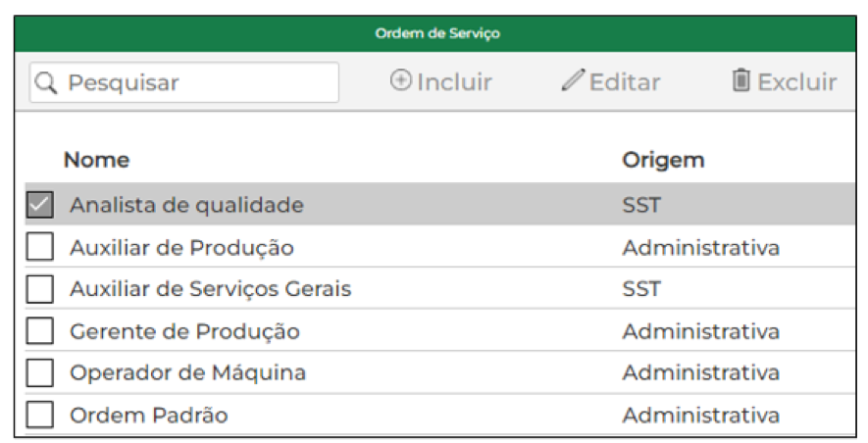Sort by the Origem column header
Image resolution: width=868 pixels, height=443 pixels.
tap(663, 161)
